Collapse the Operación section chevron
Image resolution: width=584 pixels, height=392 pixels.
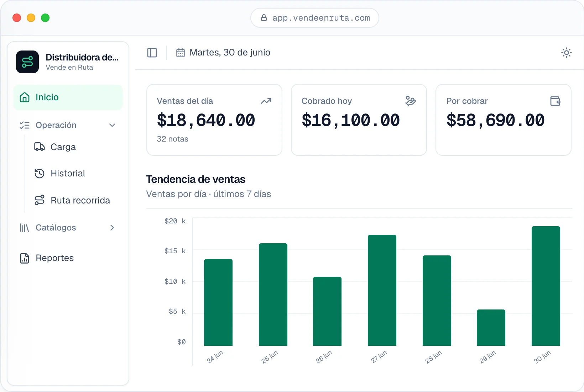tap(112, 125)
